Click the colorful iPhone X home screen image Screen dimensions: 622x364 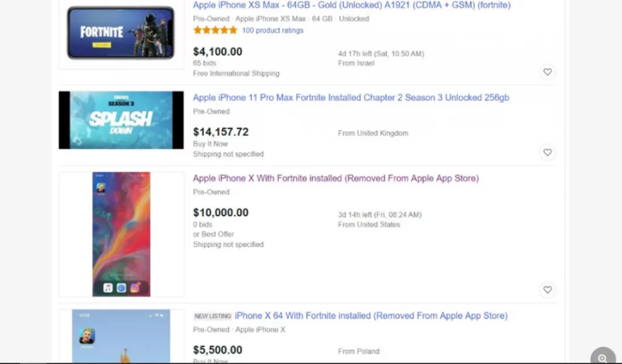click(121, 234)
